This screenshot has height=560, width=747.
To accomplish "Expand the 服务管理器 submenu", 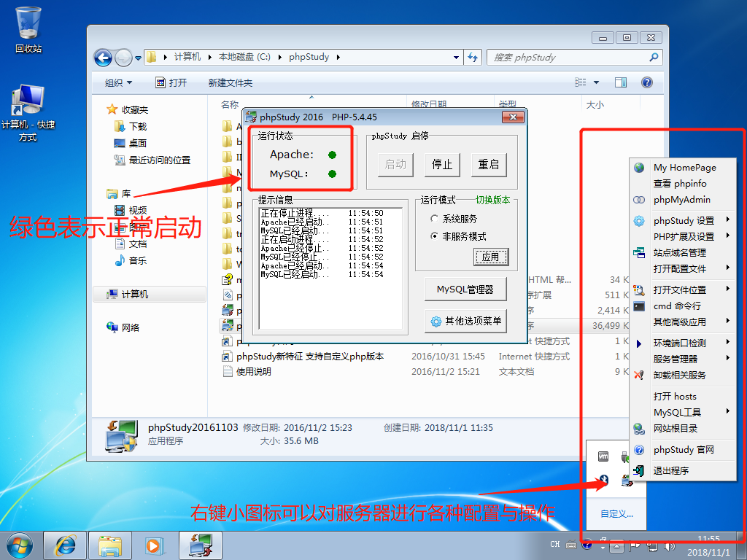I will point(727,358).
